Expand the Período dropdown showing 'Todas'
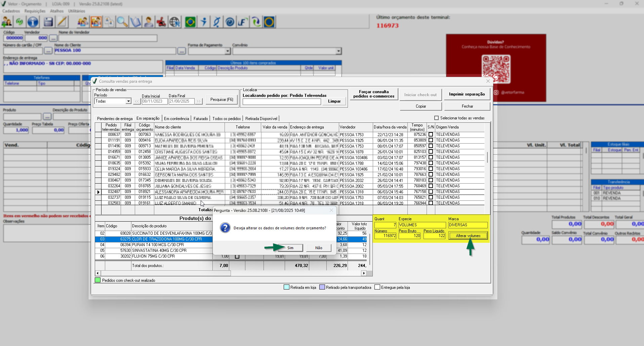644x346 pixels. pos(128,101)
